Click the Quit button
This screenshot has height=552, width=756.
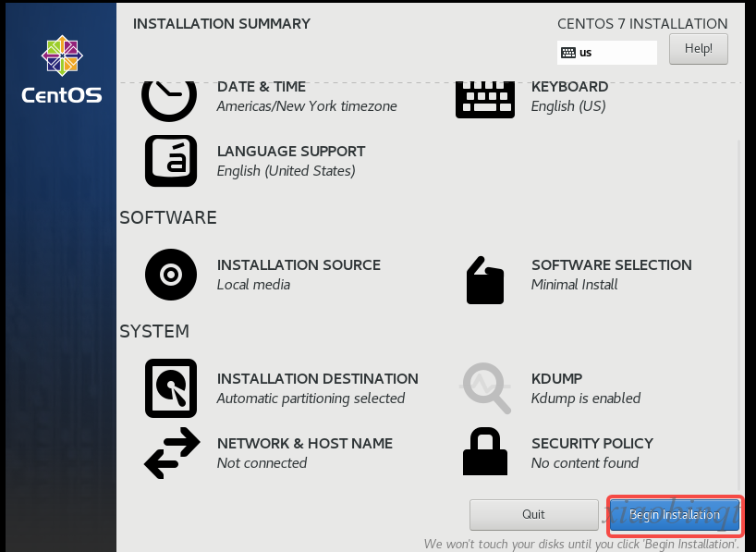tap(534, 515)
